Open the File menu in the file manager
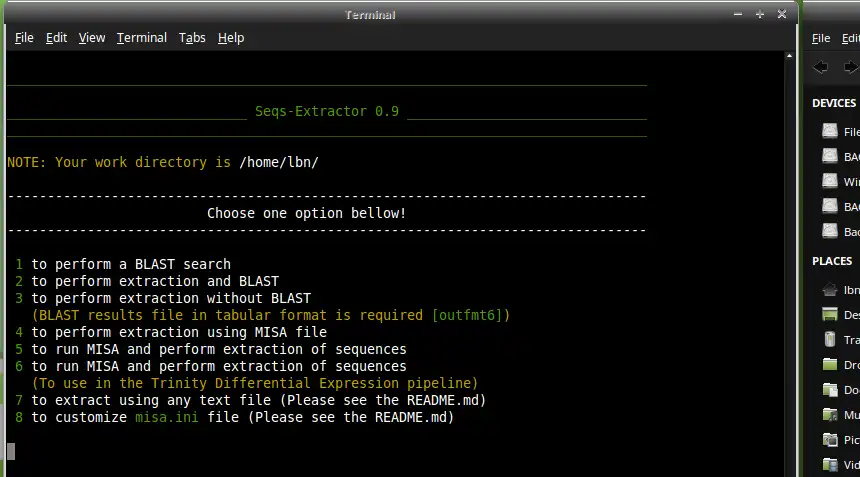This screenshot has height=477, width=860. point(821,38)
